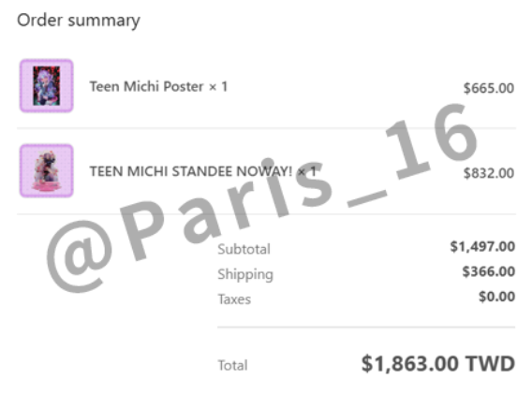The height and width of the screenshot is (393, 532).
Task: Open the Teen Michi Poster thumbnail
Action: [x=47, y=85]
